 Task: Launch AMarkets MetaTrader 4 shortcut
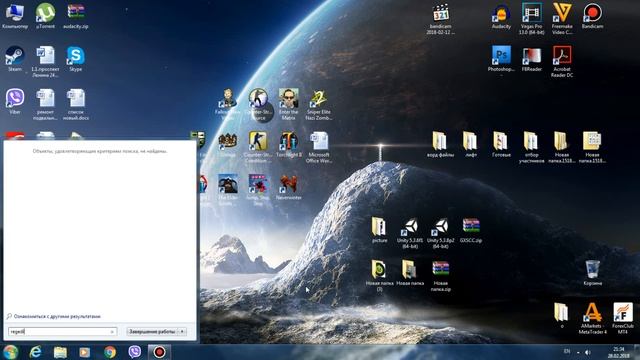point(592,318)
